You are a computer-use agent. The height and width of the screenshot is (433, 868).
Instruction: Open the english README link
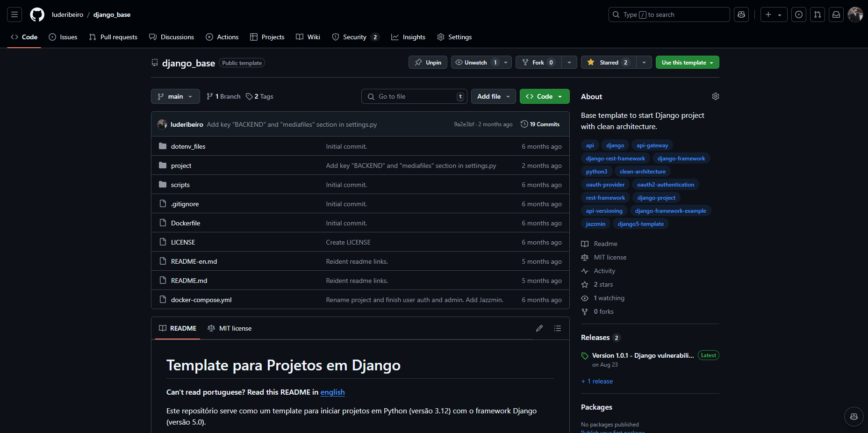tap(332, 392)
